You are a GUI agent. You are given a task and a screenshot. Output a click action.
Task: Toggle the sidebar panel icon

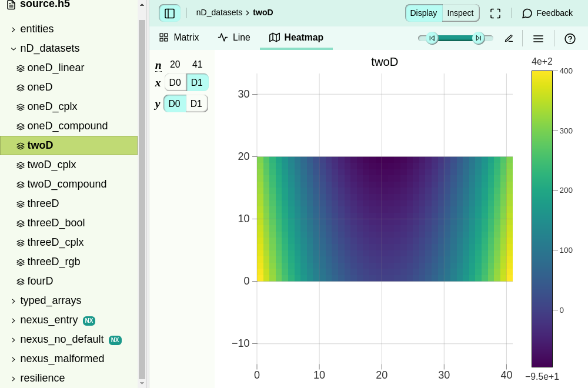coord(169,13)
